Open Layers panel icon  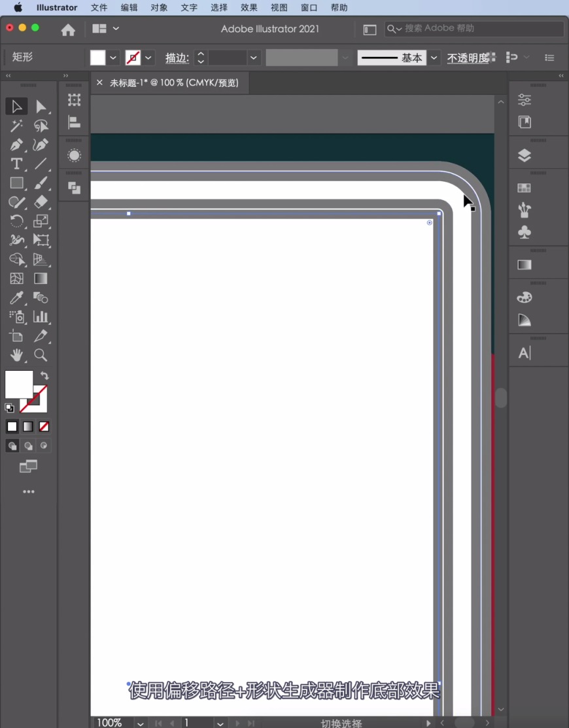(525, 156)
